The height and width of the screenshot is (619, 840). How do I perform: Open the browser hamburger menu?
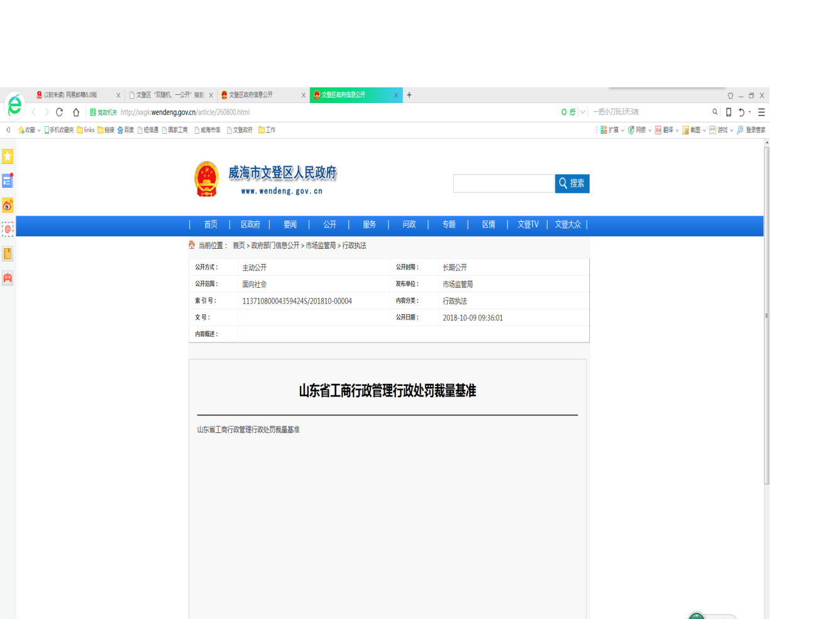(761, 112)
